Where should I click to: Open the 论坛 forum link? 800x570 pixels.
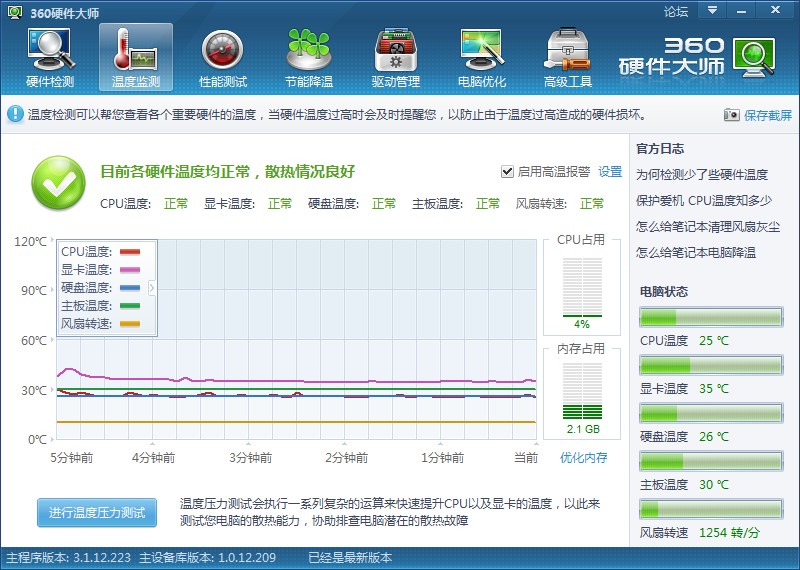(x=676, y=11)
